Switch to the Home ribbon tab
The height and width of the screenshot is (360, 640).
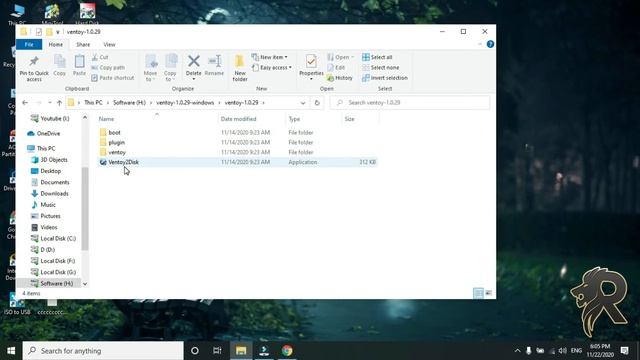tap(56, 44)
